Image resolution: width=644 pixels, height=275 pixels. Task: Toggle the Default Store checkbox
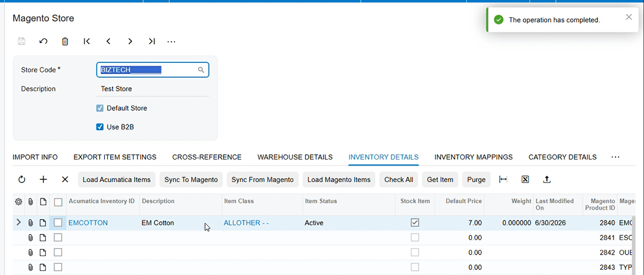[x=100, y=108]
